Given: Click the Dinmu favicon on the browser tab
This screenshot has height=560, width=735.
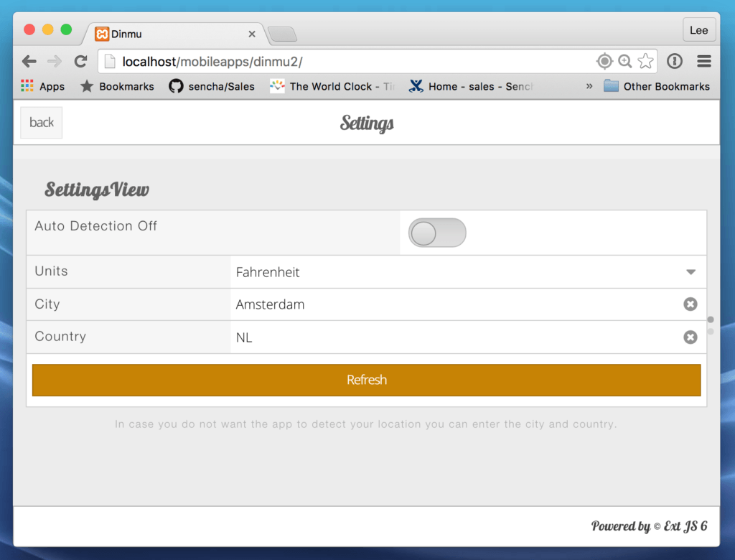Looking at the screenshot, I should point(100,33).
